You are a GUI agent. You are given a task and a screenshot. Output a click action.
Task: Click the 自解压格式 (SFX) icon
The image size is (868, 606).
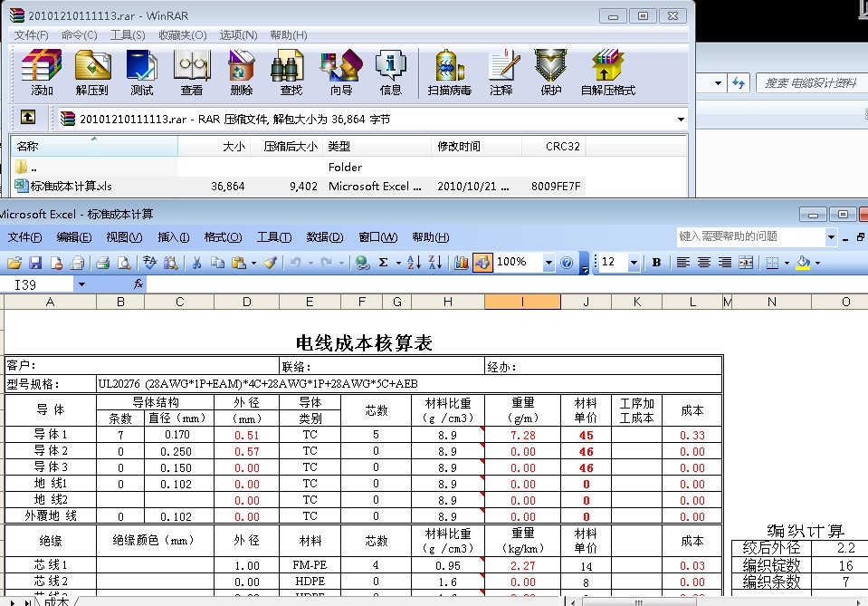coord(607,72)
